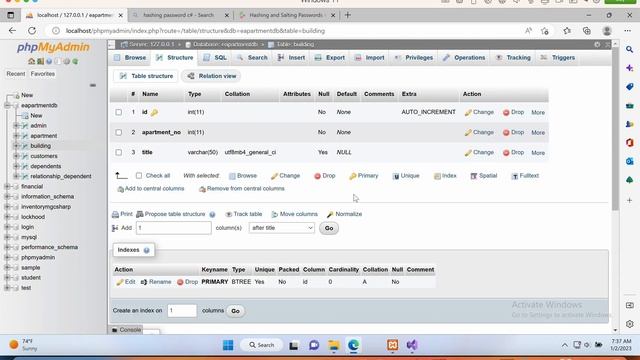Switch to the SQL tab
640x360 pixels.
coord(216,58)
